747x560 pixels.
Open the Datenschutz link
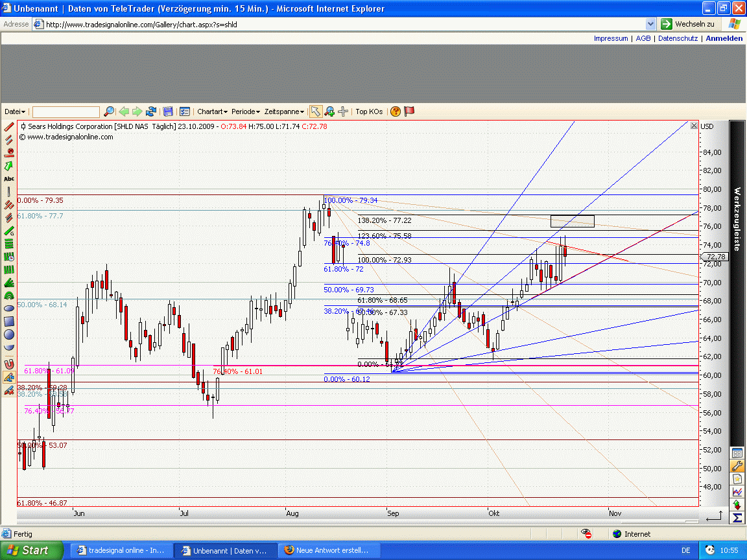pos(678,38)
